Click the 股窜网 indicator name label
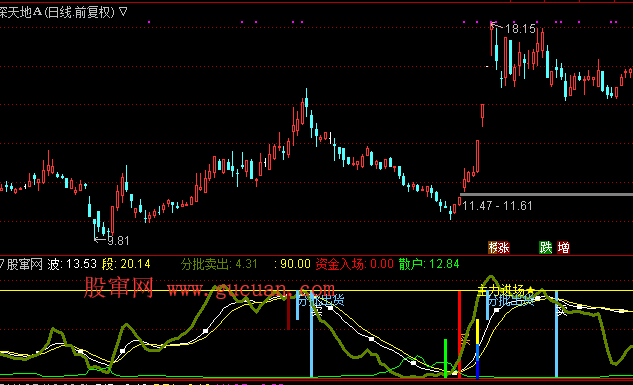Image resolution: width=633 pixels, height=385 pixels. [x=25, y=264]
